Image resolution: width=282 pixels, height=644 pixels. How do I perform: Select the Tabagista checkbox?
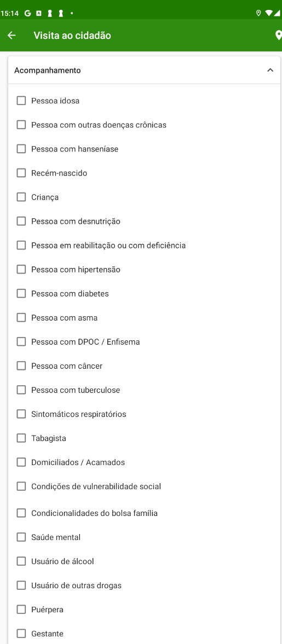tap(21, 438)
